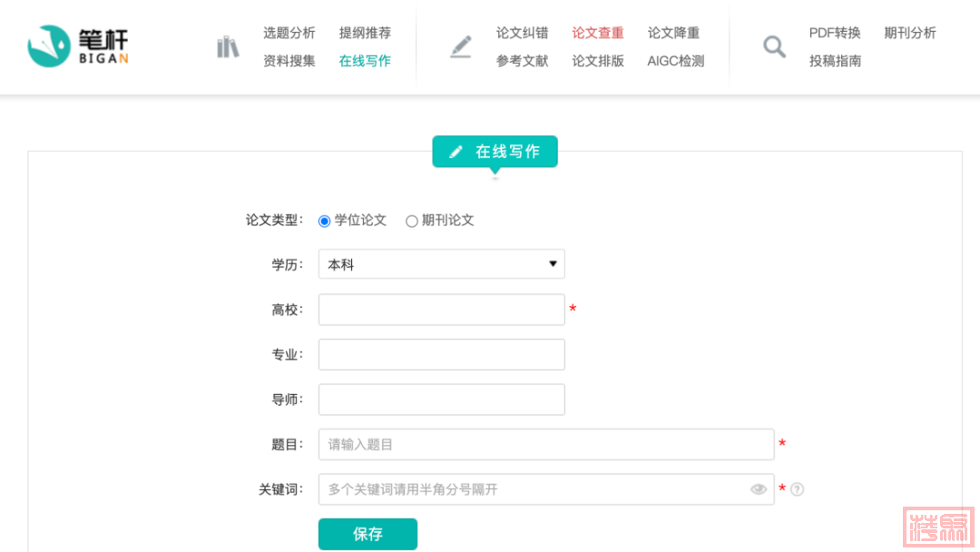Click the question mark help icon

point(798,489)
